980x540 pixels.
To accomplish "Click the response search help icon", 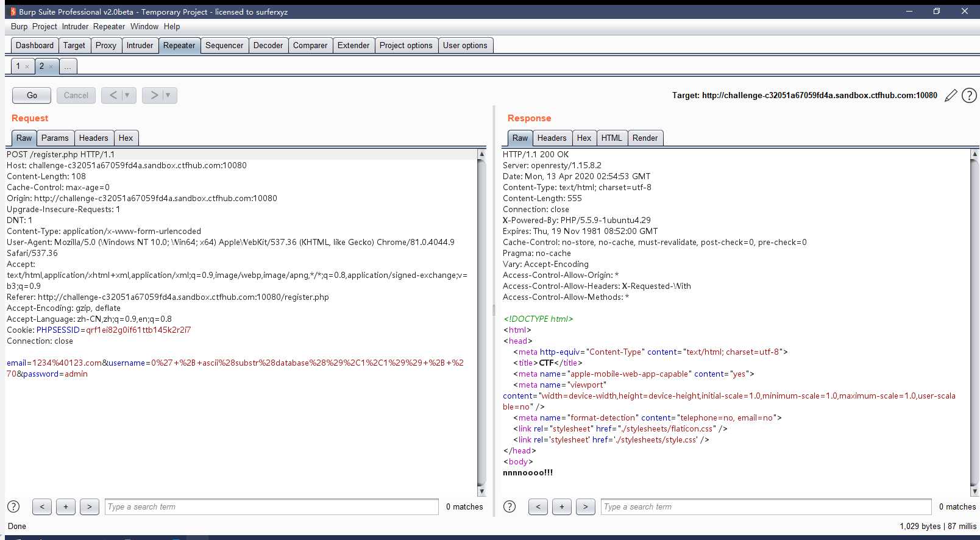I will point(510,506).
